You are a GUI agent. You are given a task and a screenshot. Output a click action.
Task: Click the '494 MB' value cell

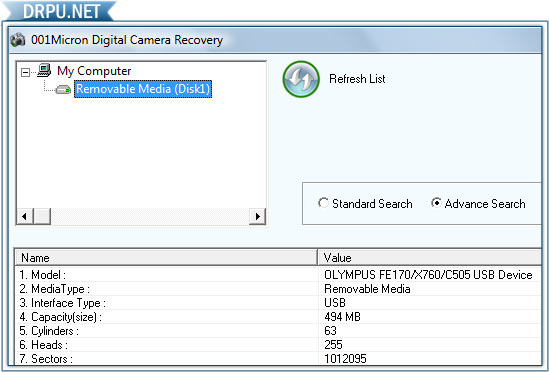click(342, 317)
